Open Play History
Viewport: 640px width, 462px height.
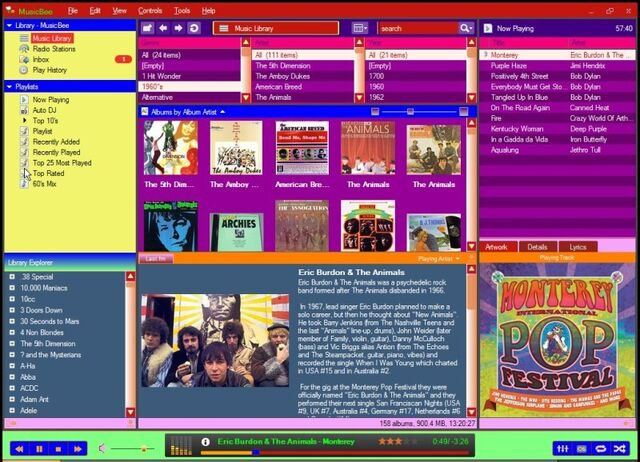49,70
